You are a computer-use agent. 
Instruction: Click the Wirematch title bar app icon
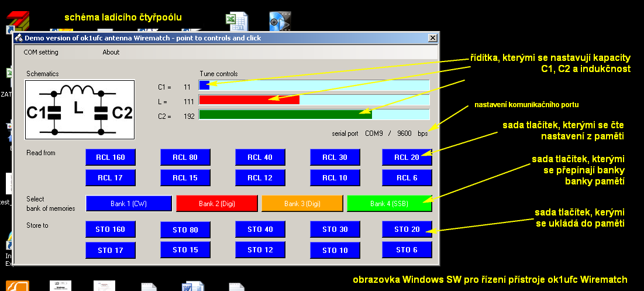[19, 38]
